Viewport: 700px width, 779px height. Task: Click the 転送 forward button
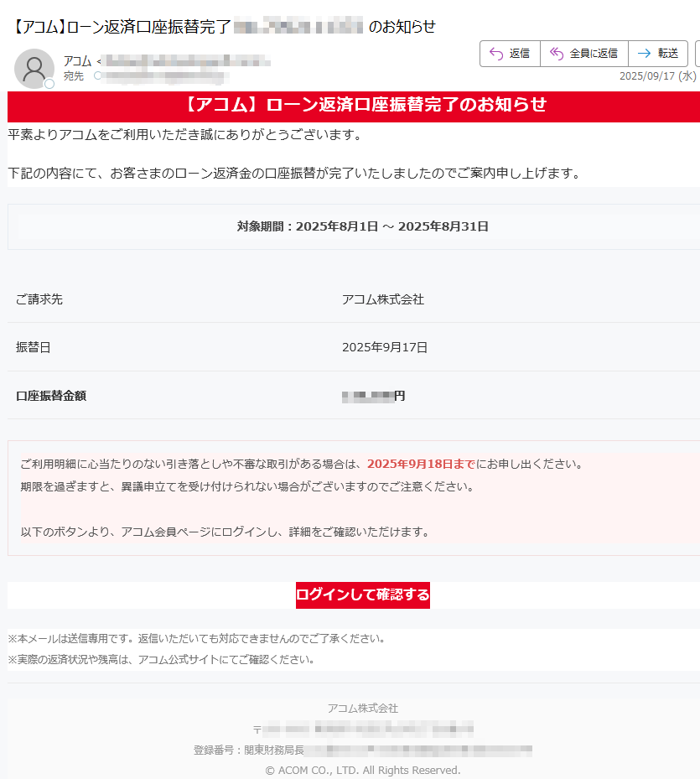tap(658, 53)
